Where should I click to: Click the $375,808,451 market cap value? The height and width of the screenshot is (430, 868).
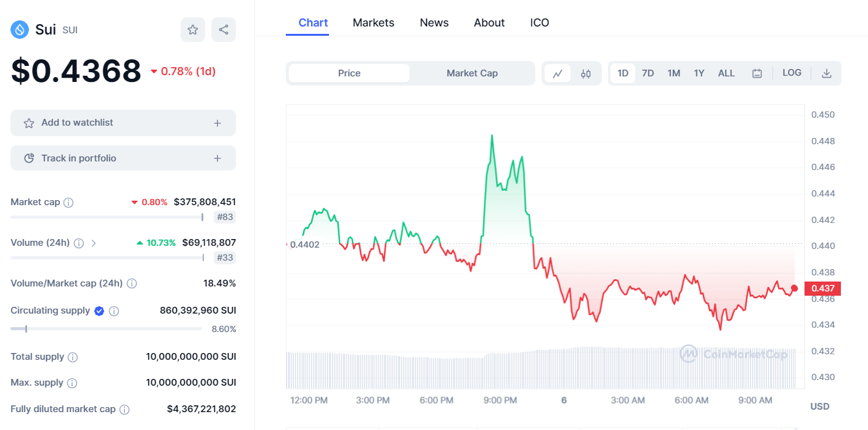pos(205,202)
